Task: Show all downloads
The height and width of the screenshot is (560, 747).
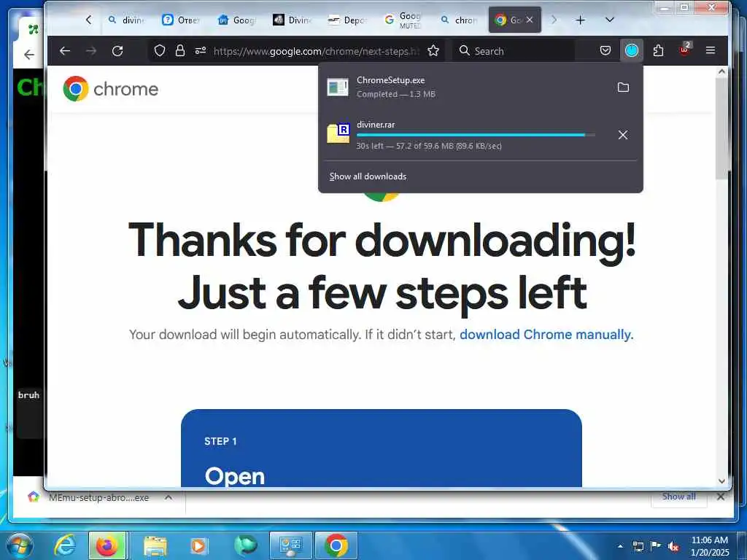Action: 368,176
